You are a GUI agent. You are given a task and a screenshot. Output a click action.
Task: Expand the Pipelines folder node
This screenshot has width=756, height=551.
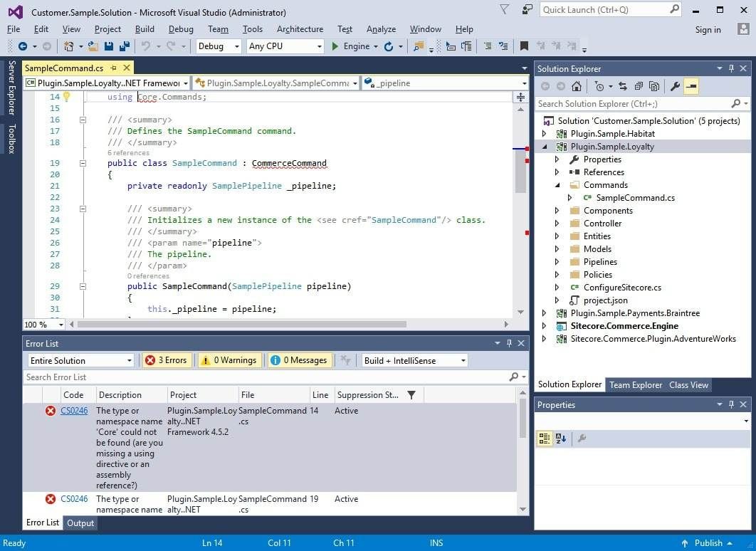(x=557, y=262)
